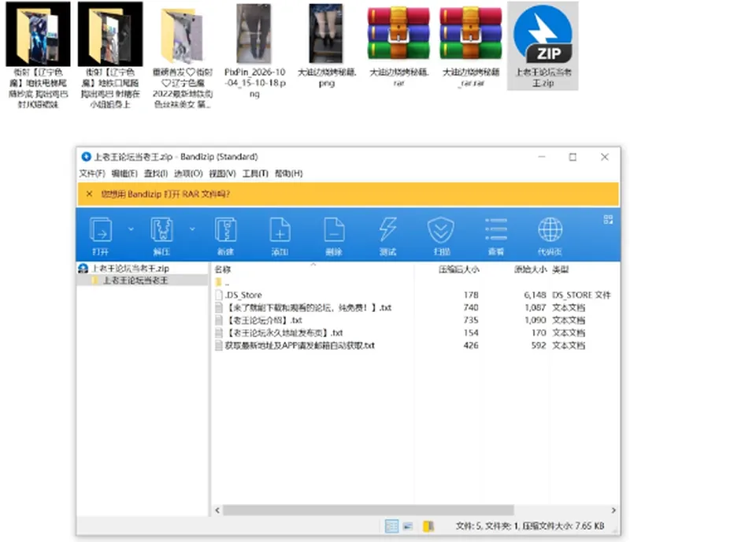Click the 测试 (Test) lightning icon

click(387, 229)
